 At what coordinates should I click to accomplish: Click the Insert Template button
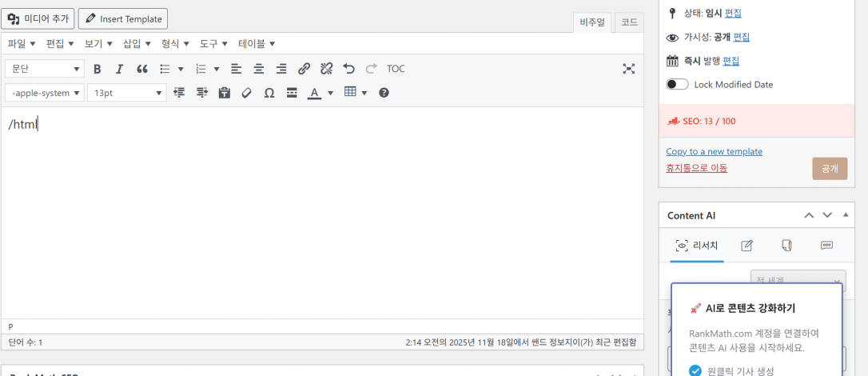(123, 19)
